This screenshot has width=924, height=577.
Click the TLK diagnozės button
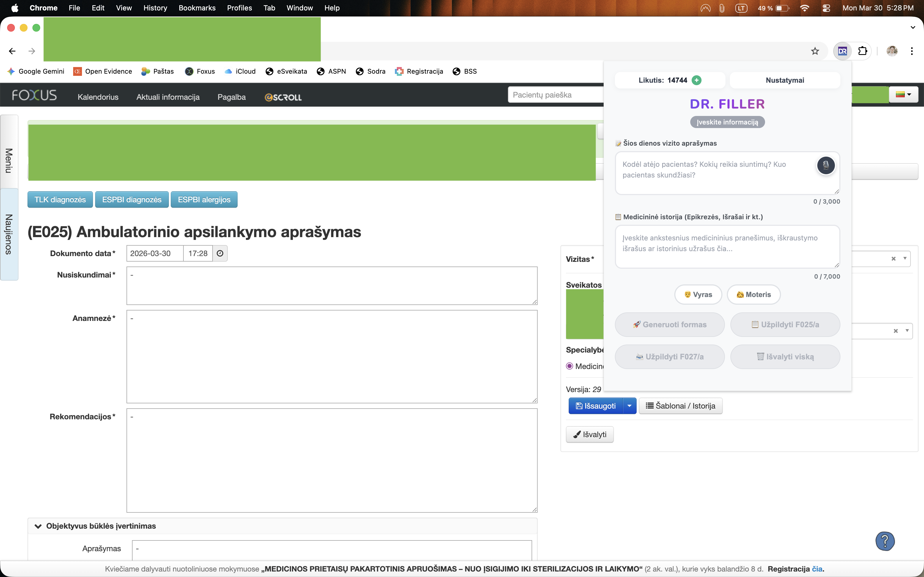point(60,199)
